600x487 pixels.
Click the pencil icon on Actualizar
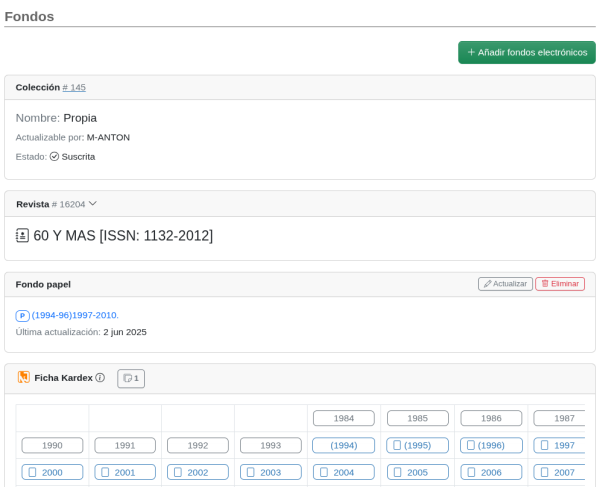487,284
